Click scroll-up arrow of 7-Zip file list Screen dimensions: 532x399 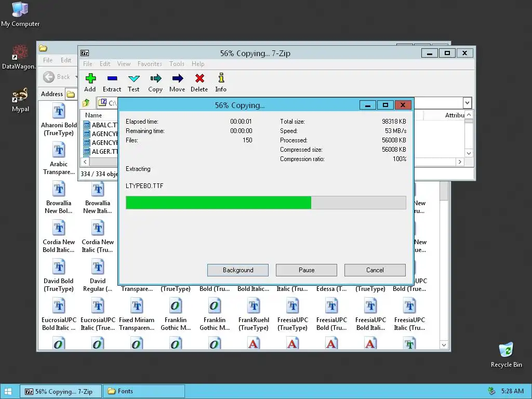pyautogui.click(x=469, y=115)
